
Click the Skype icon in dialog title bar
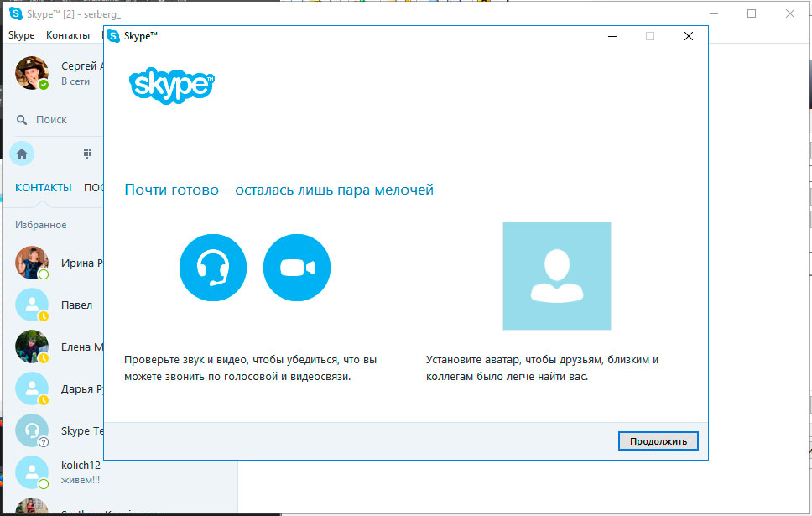tap(113, 36)
